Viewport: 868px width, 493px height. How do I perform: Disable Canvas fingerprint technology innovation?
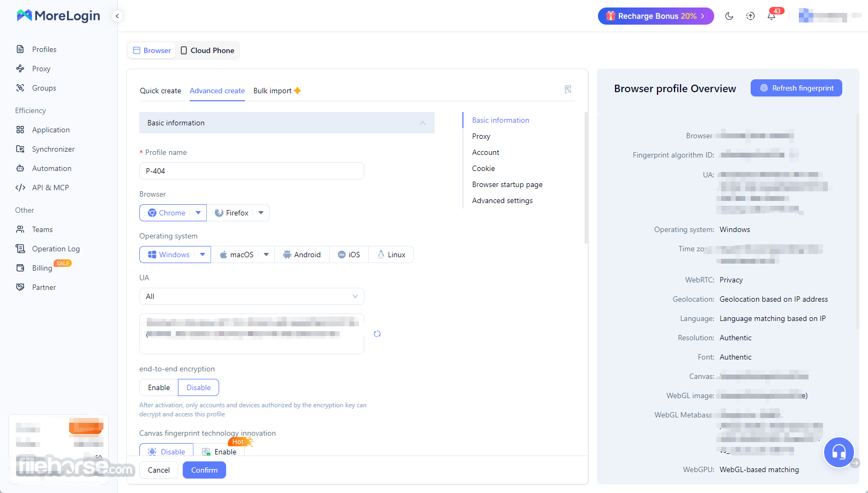(167, 451)
